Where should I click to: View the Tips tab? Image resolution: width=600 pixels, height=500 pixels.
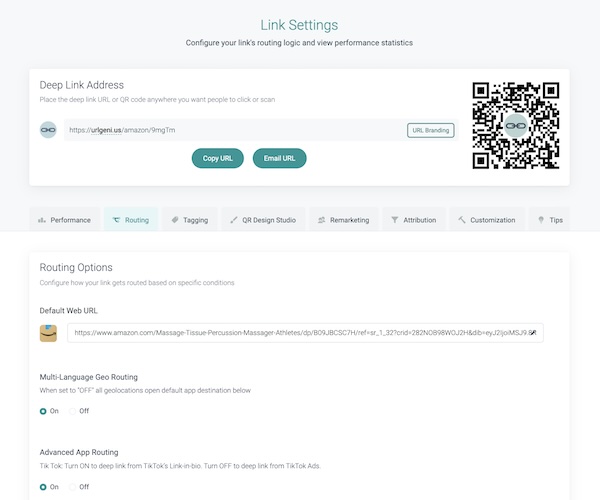coord(549,220)
